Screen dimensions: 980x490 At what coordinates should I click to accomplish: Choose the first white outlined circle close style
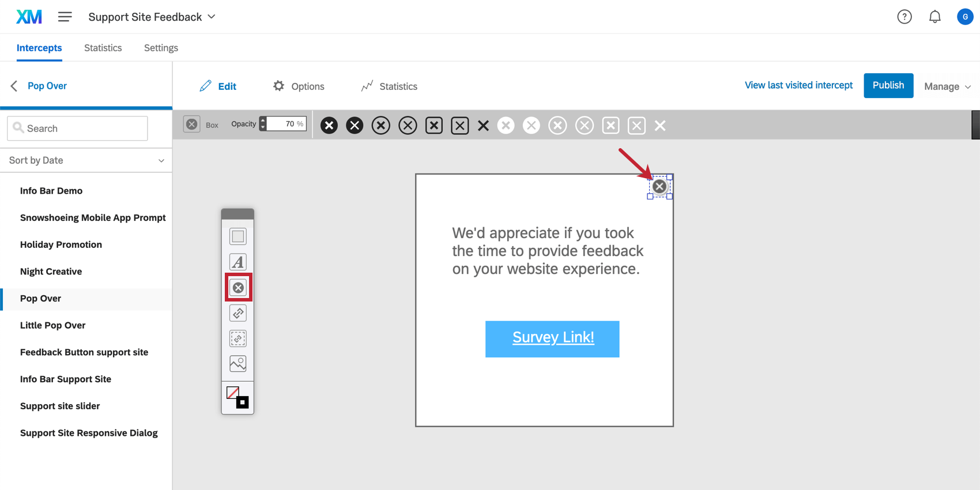[x=557, y=125]
